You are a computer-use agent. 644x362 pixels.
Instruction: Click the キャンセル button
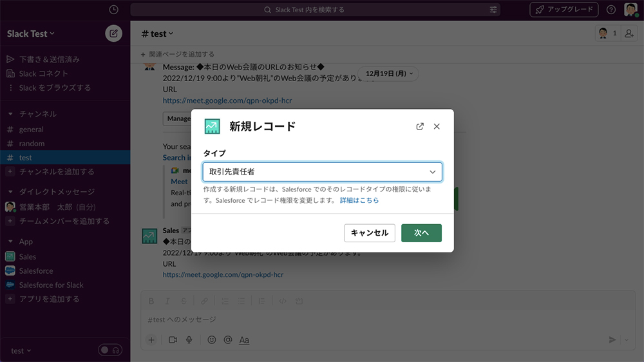tap(370, 233)
